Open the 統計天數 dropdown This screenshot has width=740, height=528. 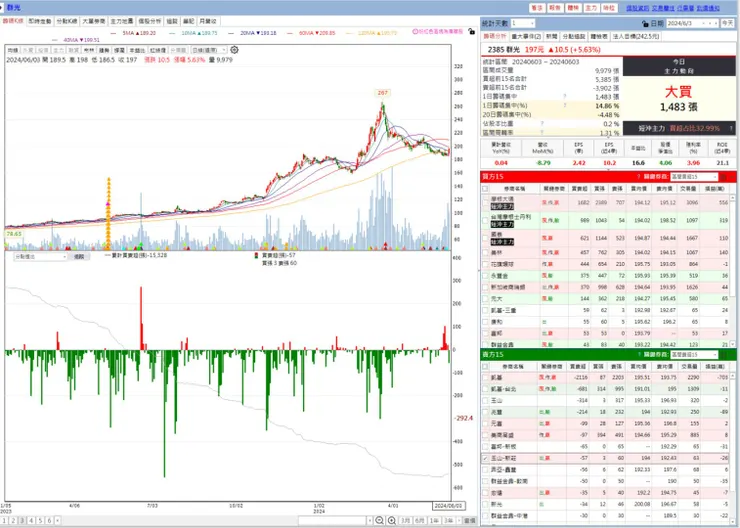[522, 23]
